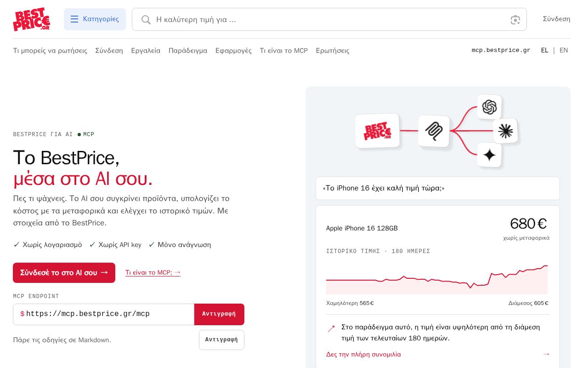Click the green MCP badge label
The height and width of the screenshot is (368, 588).
pyautogui.click(x=86, y=134)
